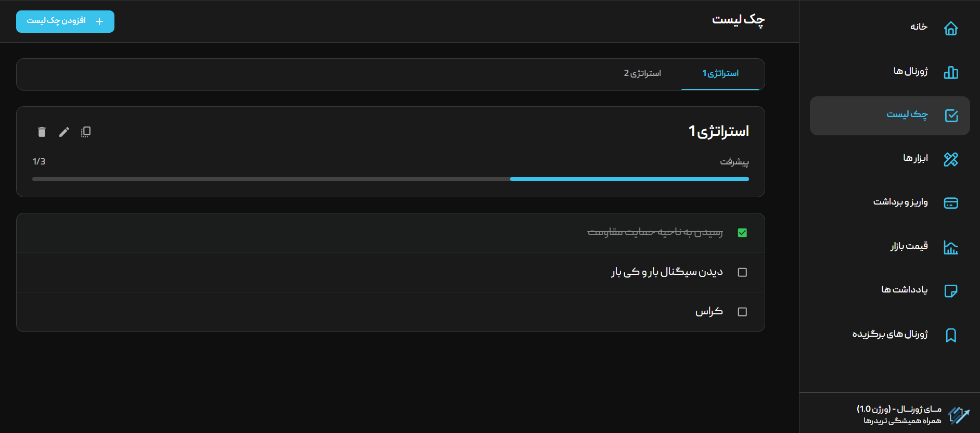Viewport: 980px width, 433px height.
Task: Click the home icon in the sidebar
Action: click(950, 28)
